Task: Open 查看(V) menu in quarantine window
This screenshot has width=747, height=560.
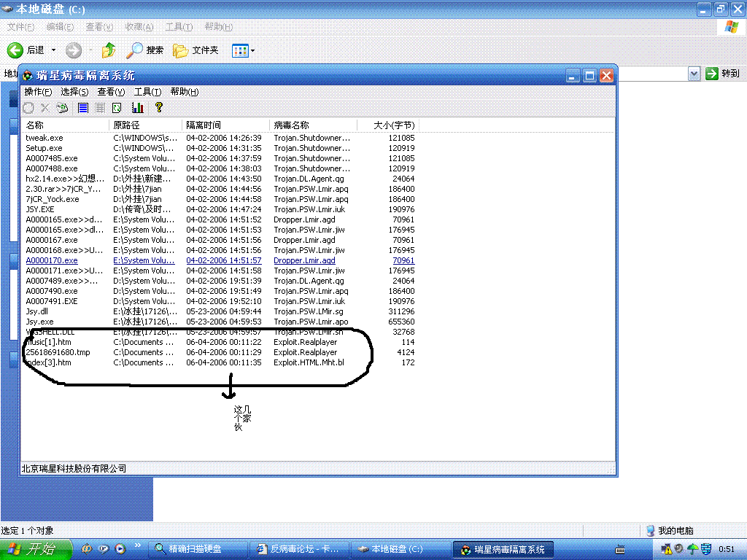Action: coord(111,91)
